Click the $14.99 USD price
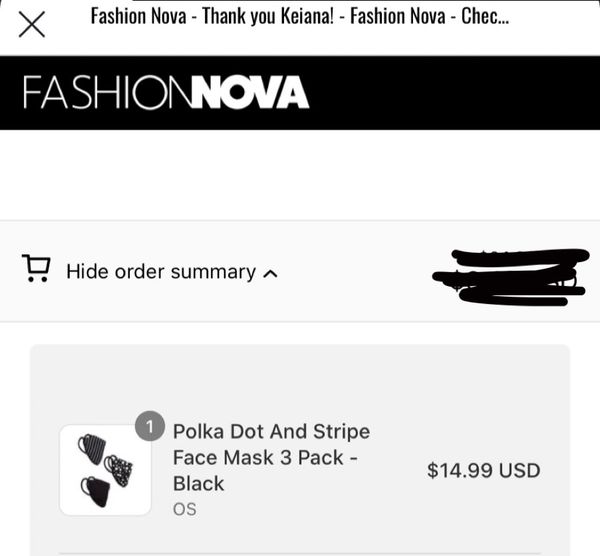This screenshot has height=556, width=600. coord(483,470)
